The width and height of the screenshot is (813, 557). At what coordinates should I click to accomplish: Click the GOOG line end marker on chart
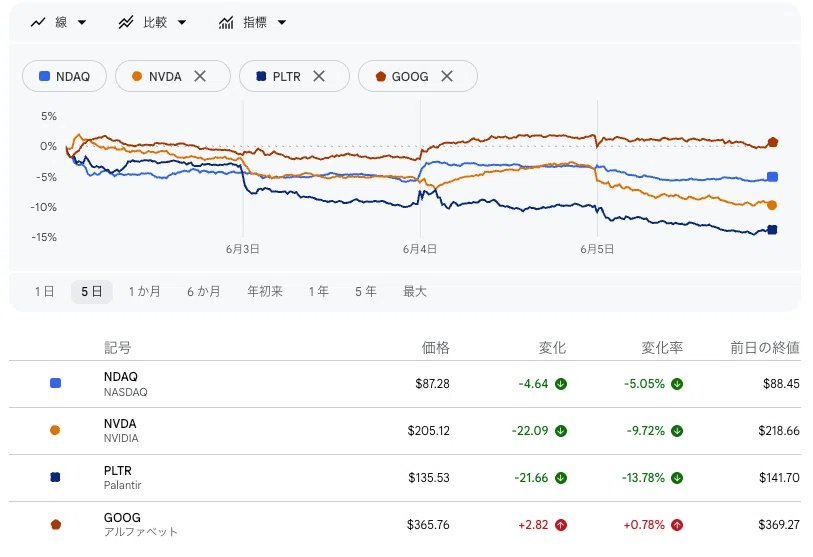[773, 142]
